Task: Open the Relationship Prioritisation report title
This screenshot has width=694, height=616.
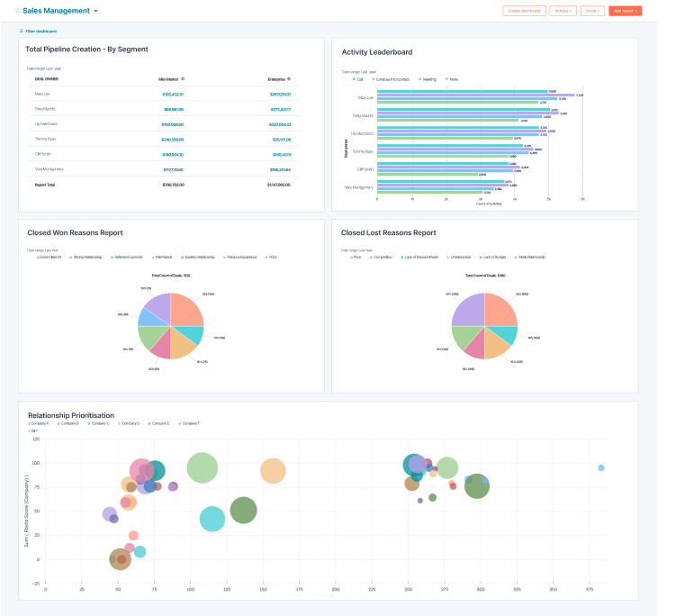Action: pyautogui.click(x=71, y=415)
